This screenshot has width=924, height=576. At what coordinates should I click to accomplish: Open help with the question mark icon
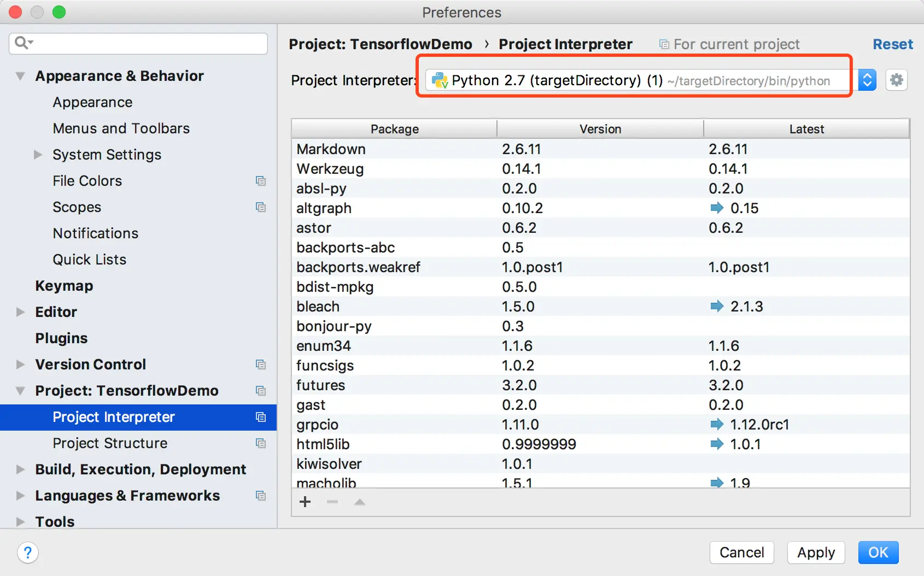click(x=28, y=553)
